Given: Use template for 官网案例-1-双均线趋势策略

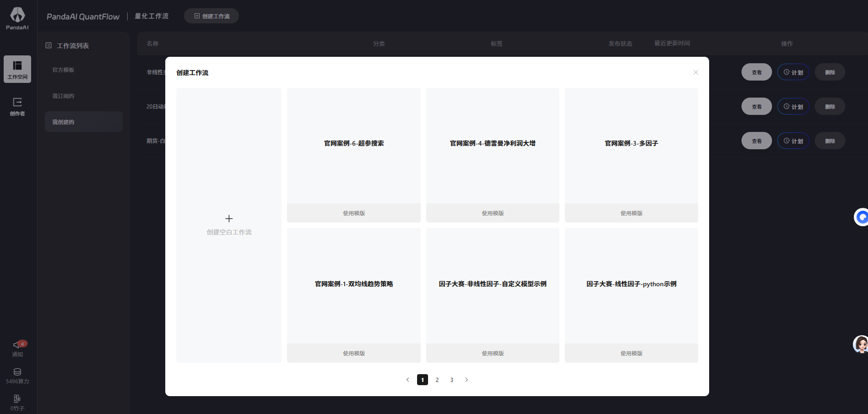Looking at the screenshot, I should pos(353,353).
